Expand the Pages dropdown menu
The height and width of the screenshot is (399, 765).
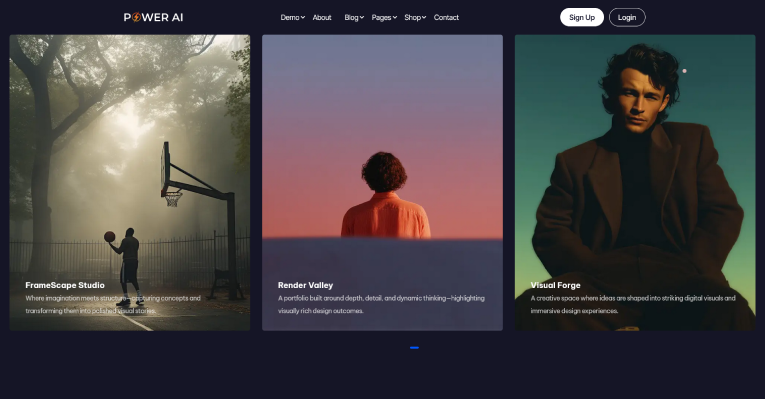[384, 18]
